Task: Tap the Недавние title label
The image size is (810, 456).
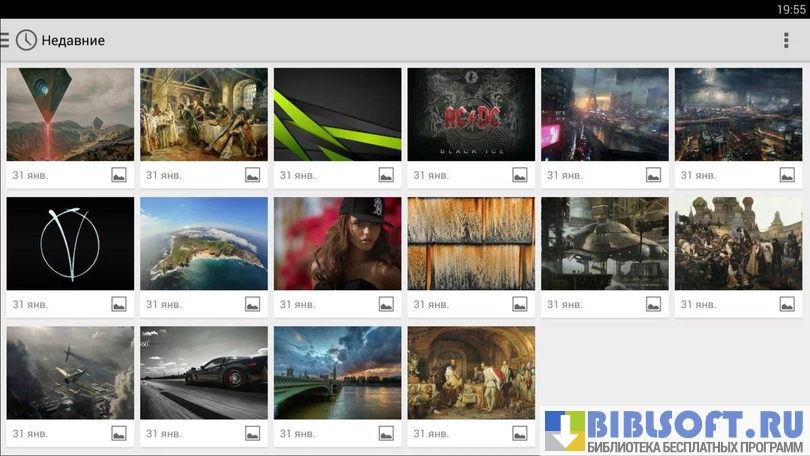Action: (x=73, y=41)
